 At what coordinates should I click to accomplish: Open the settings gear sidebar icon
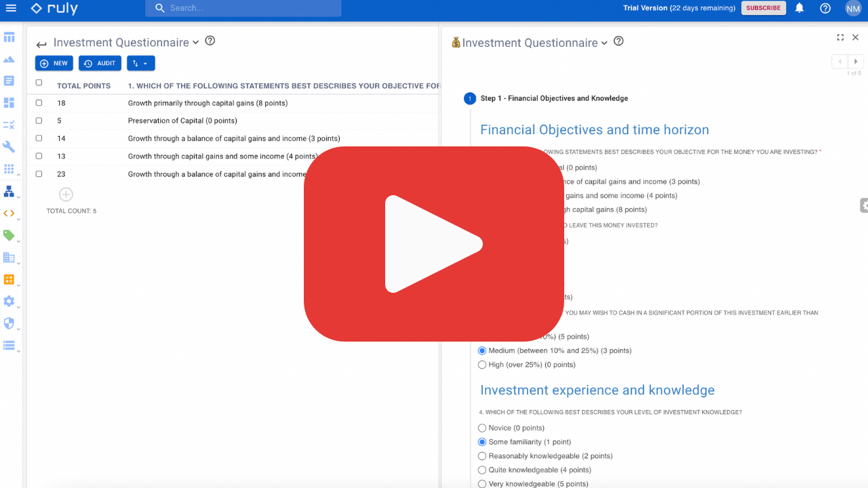(x=9, y=301)
